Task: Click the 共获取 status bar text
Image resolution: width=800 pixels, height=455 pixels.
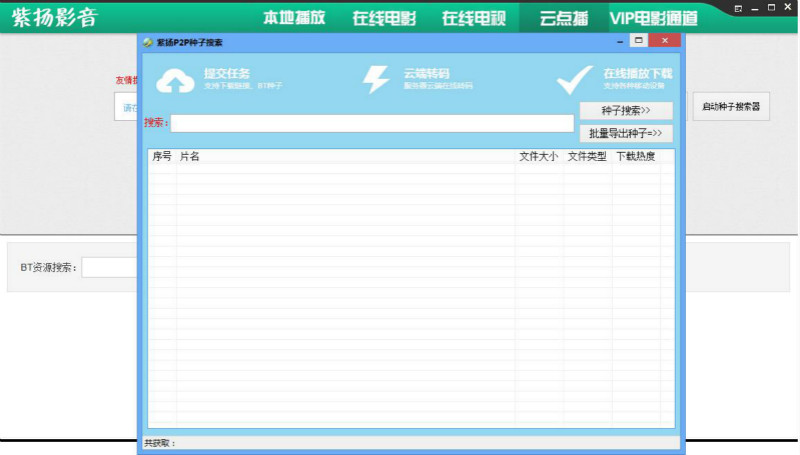Action: tap(160, 443)
